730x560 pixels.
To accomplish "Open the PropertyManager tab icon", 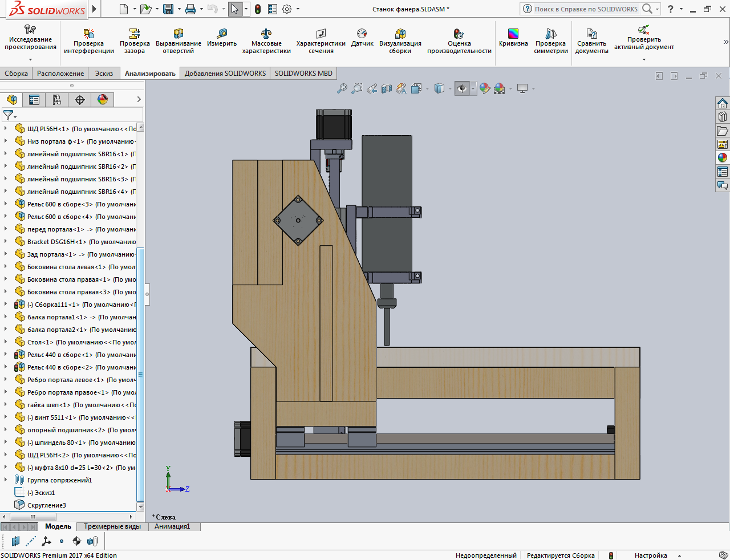I will [34, 100].
